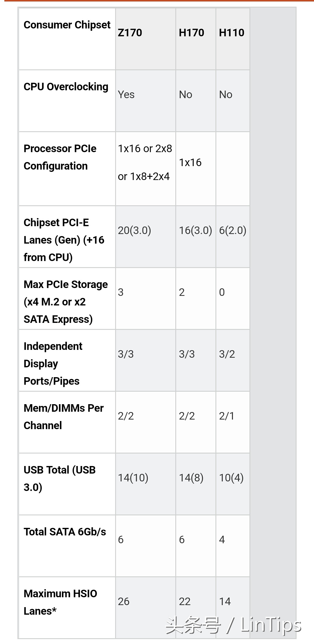Click the 10(4) USB total cell

[x=231, y=478]
